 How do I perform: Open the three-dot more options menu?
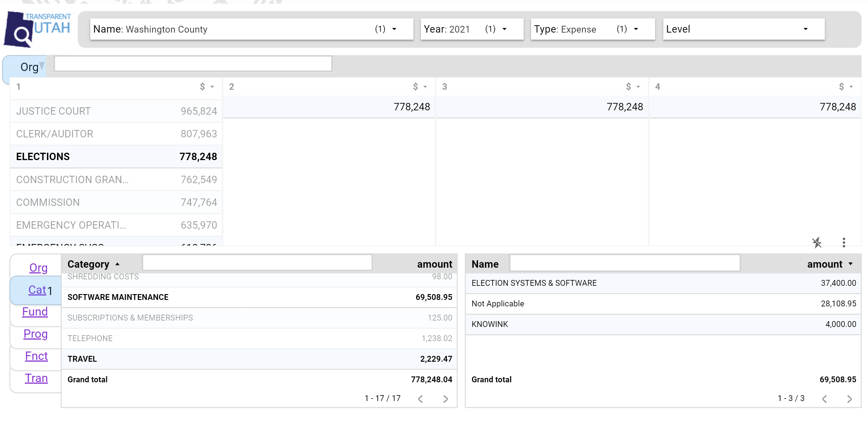point(844,242)
